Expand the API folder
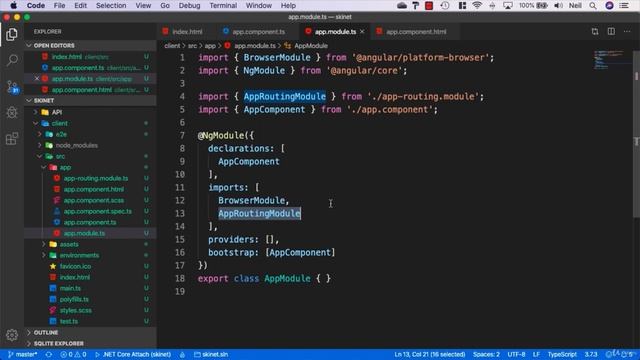 pyautogui.click(x=57, y=112)
